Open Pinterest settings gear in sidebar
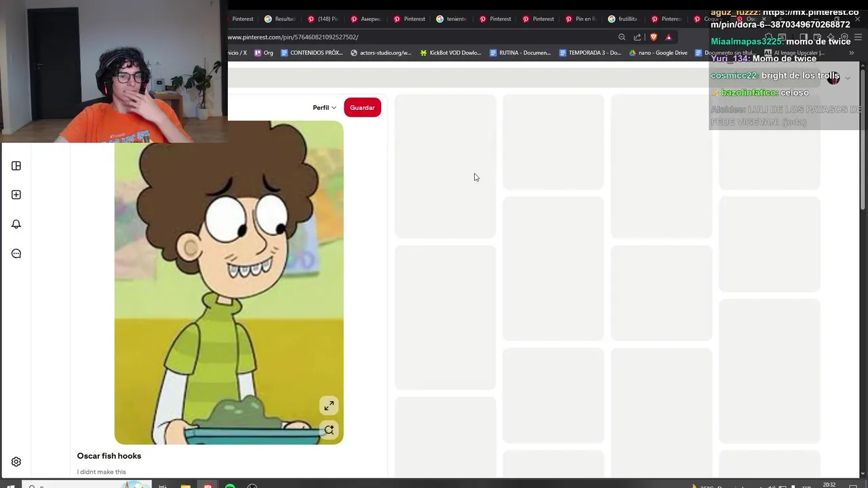This screenshot has height=488, width=868. 16,462
